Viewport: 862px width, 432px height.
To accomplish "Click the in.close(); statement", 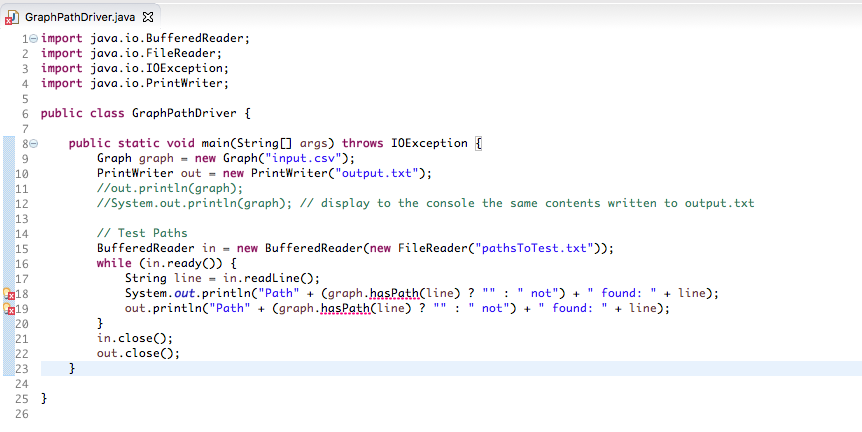I will click(135, 338).
